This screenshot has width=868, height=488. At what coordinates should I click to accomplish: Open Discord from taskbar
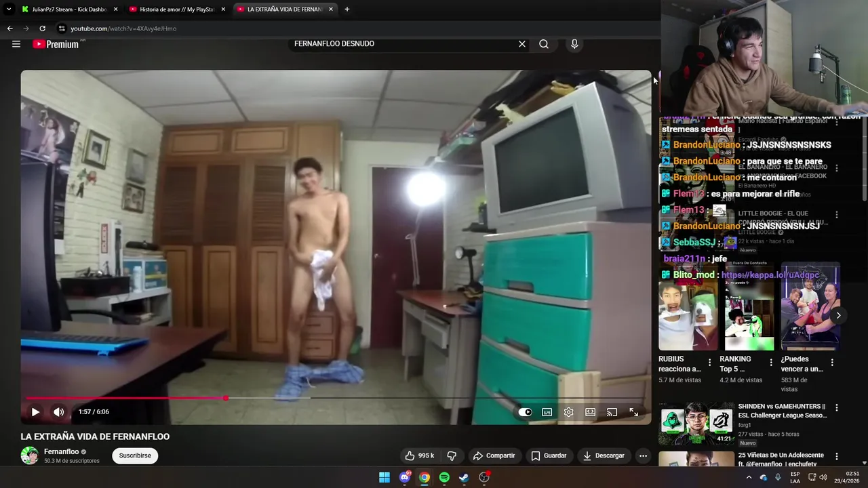[405, 477]
